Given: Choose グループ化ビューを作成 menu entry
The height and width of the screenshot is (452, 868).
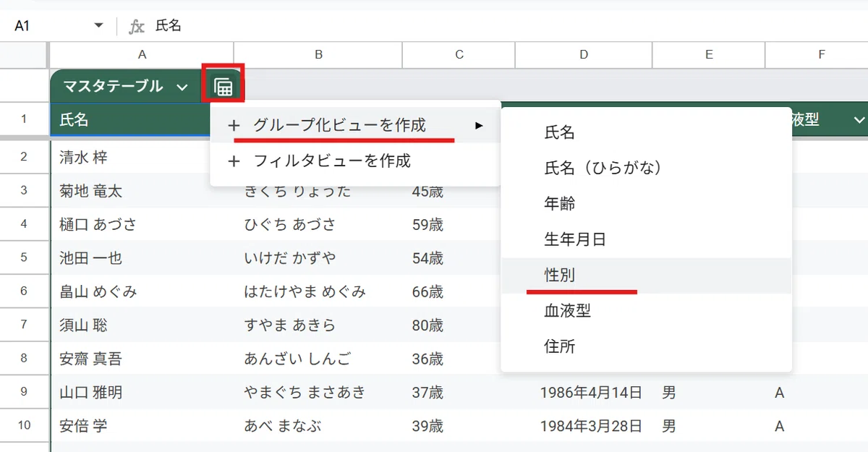Looking at the screenshot, I should tap(355, 125).
